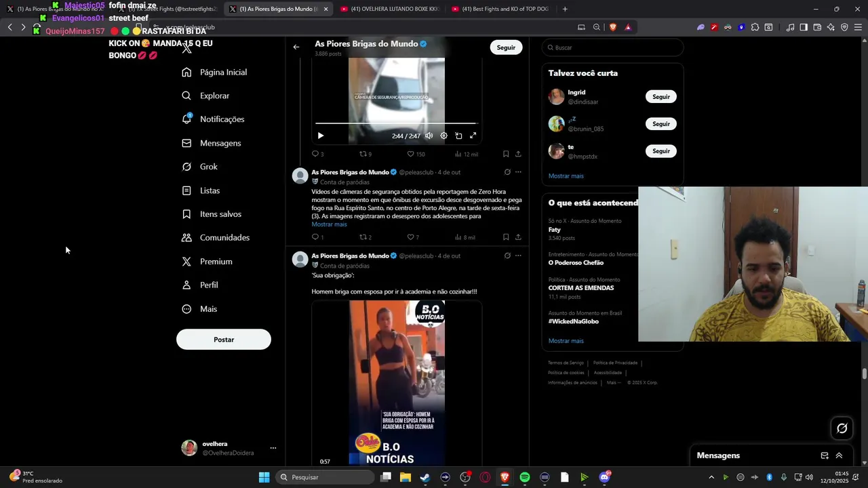Open Itens salvos bookmarks
The height and width of the screenshot is (488, 868).
point(212,214)
